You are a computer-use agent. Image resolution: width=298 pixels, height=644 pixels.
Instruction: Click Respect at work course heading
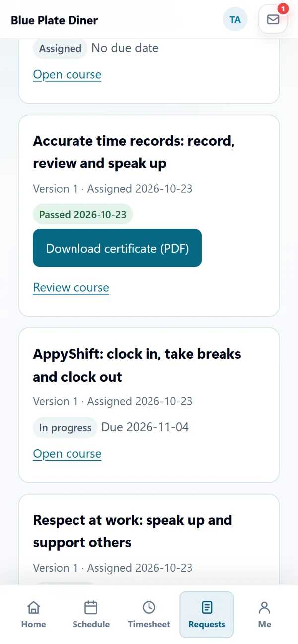133,531
